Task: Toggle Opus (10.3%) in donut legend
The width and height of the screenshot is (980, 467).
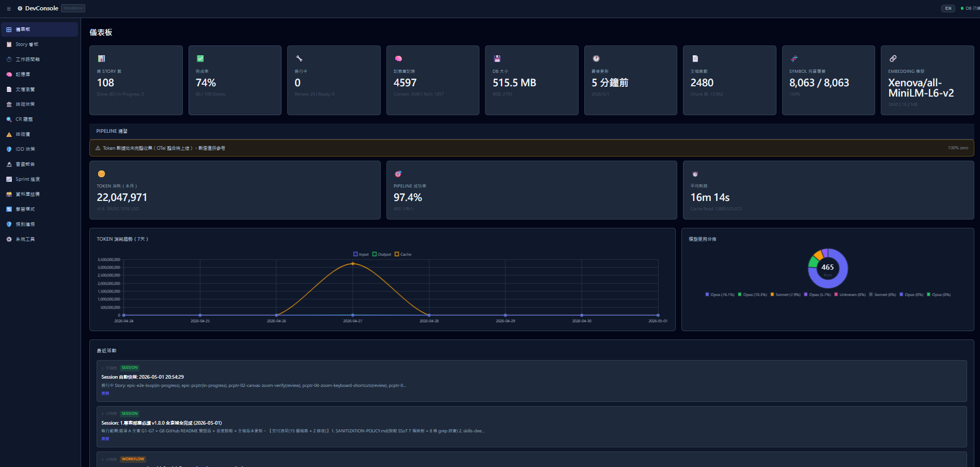Action: (x=752, y=294)
